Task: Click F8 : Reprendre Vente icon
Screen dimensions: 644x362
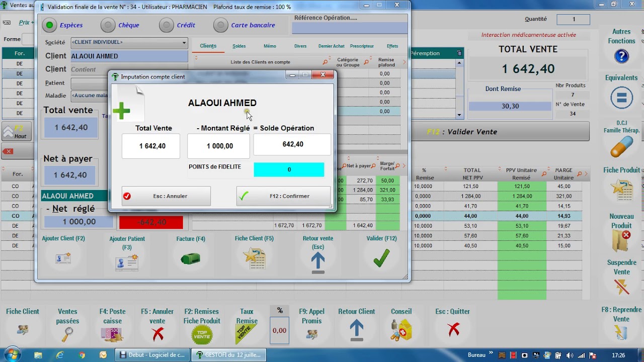Action: coord(621,332)
